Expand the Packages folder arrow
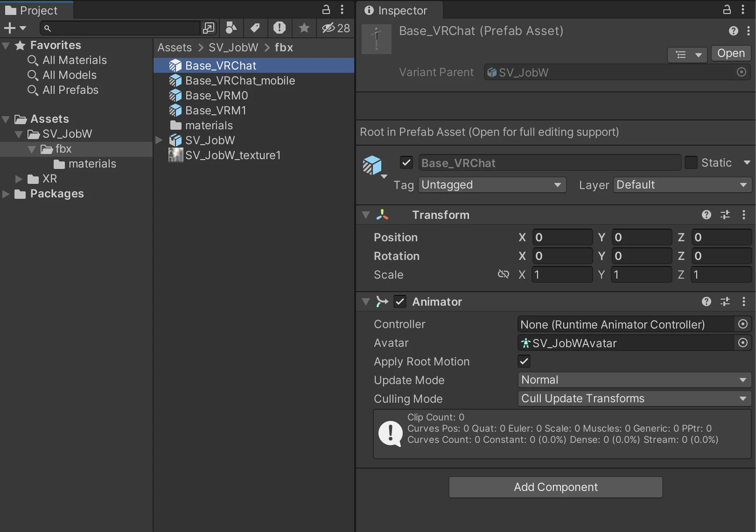This screenshot has height=532, width=756. click(x=6, y=194)
